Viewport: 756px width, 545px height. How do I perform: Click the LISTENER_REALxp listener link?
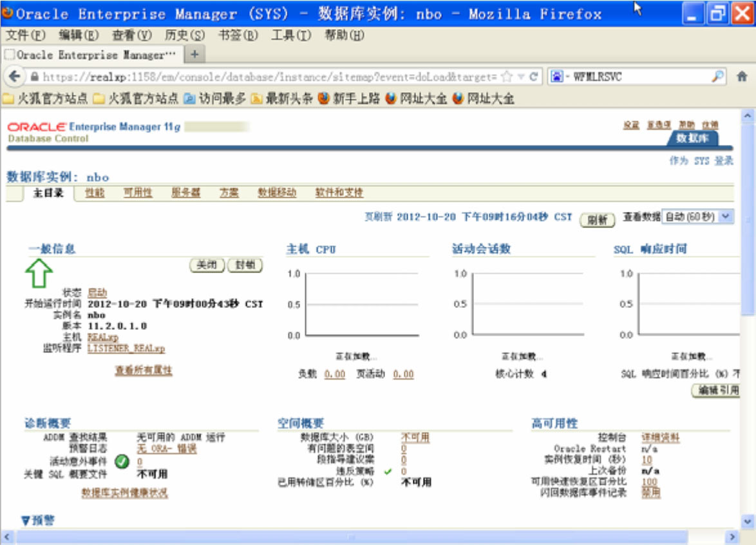click(126, 349)
